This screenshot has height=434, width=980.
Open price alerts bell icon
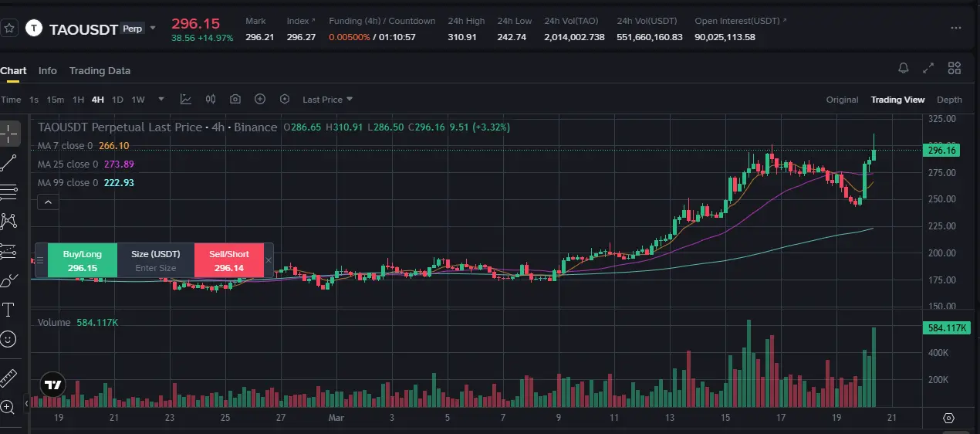tap(904, 68)
